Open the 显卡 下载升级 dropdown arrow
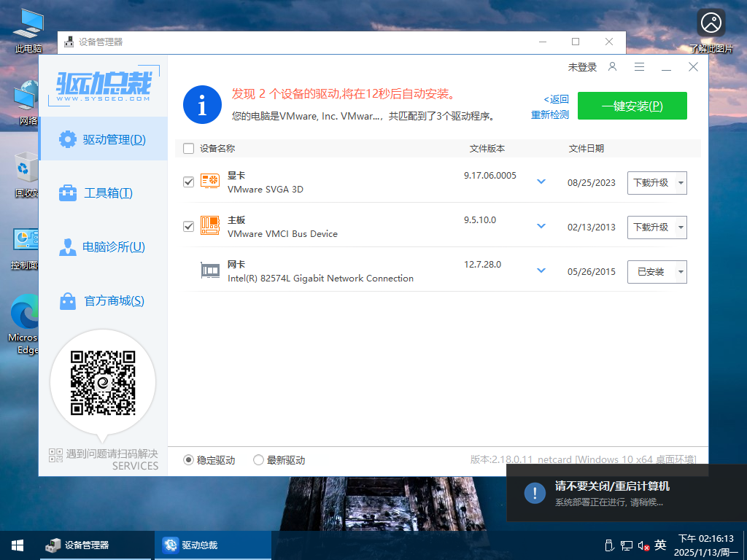 pyautogui.click(x=681, y=183)
